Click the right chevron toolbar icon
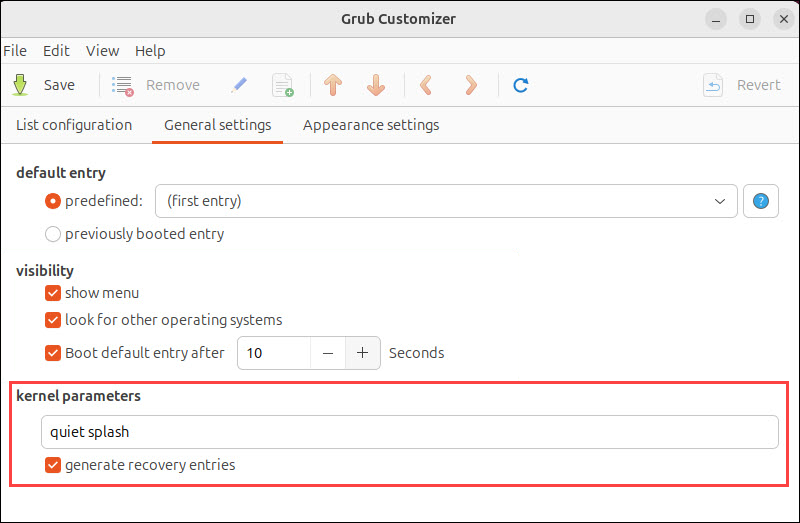Screen dimensions: 800x523 471,85
